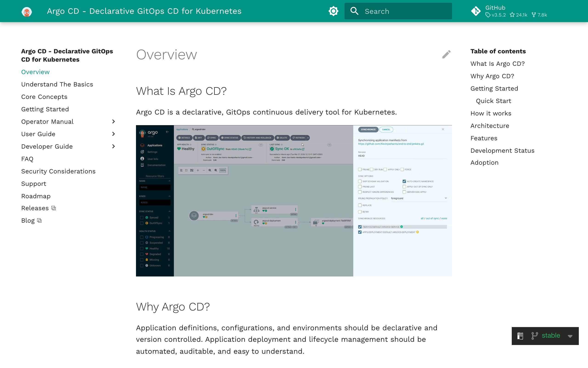Jump to Architecture section
This screenshot has height=368, width=588.
(490, 126)
